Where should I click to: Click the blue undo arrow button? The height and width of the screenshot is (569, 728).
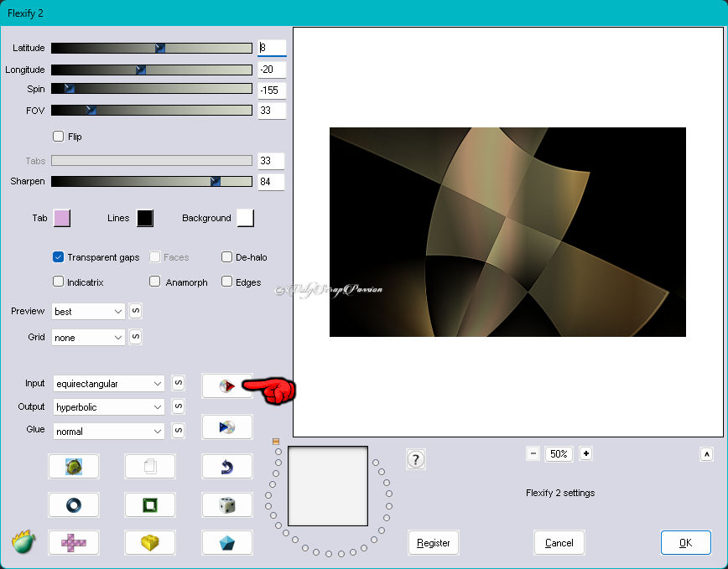(x=226, y=467)
